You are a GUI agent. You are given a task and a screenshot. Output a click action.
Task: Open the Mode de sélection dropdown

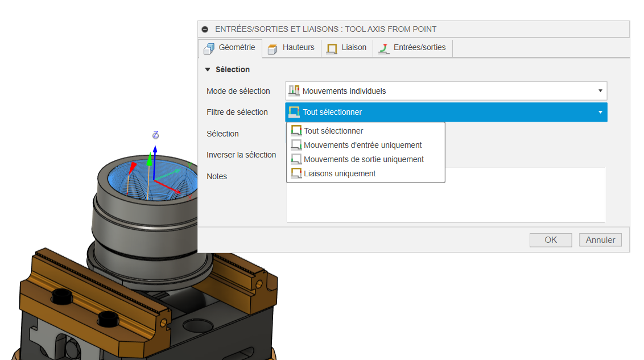point(446,91)
